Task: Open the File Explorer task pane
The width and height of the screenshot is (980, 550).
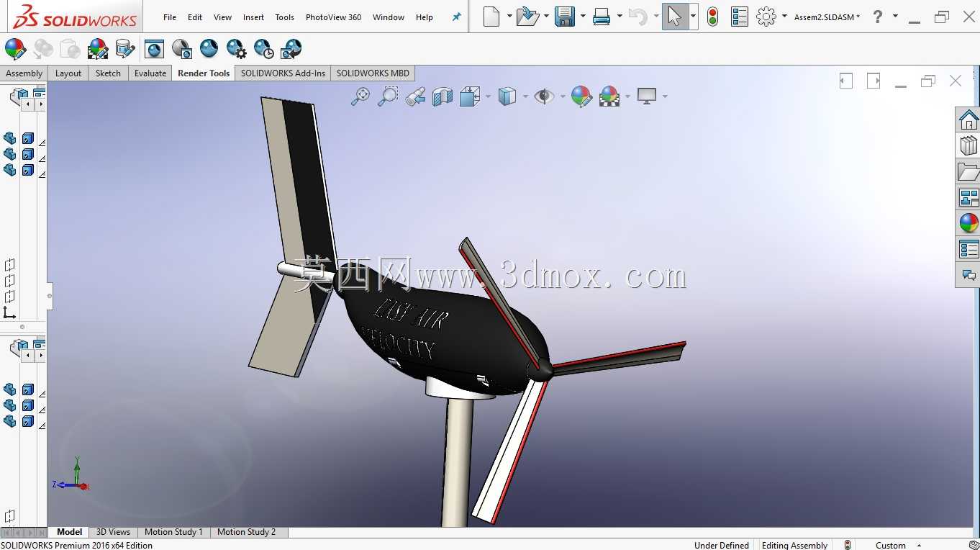Action: pyautogui.click(x=968, y=171)
